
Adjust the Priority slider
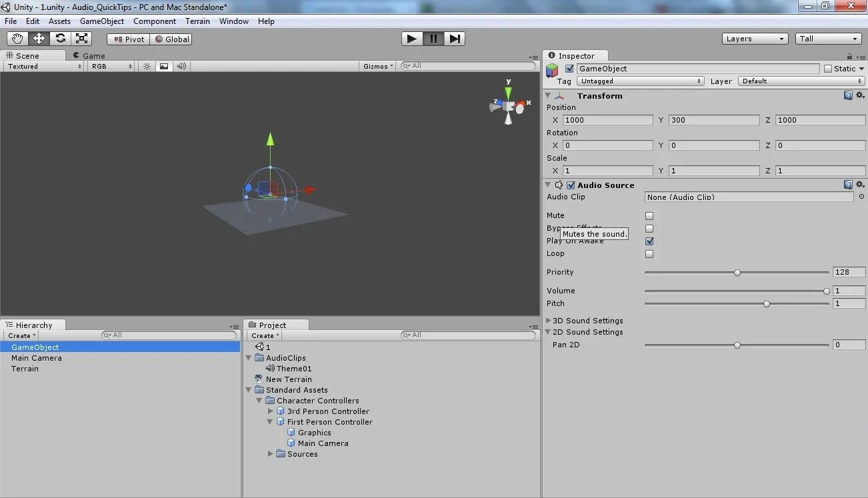pos(737,272)
